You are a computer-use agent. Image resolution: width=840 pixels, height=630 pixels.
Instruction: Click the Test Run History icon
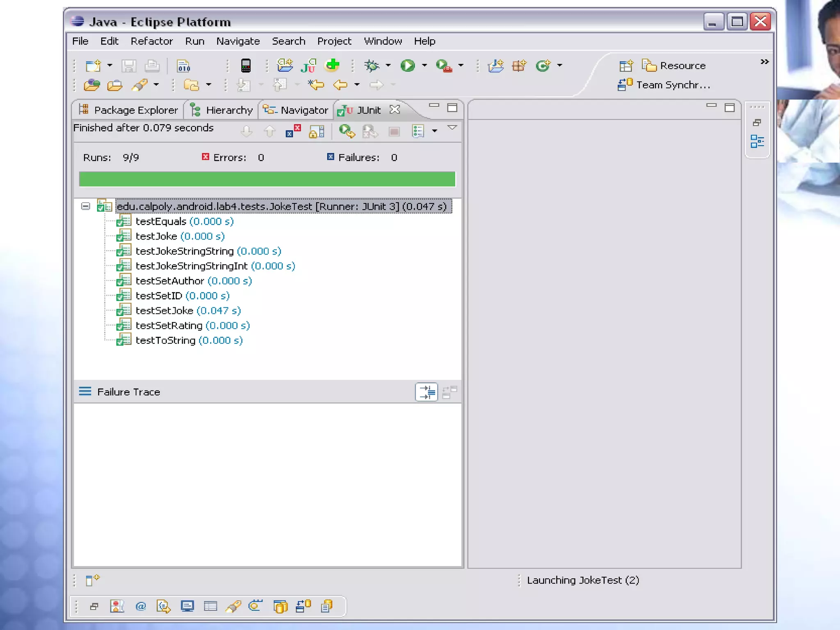coord(418,132)
